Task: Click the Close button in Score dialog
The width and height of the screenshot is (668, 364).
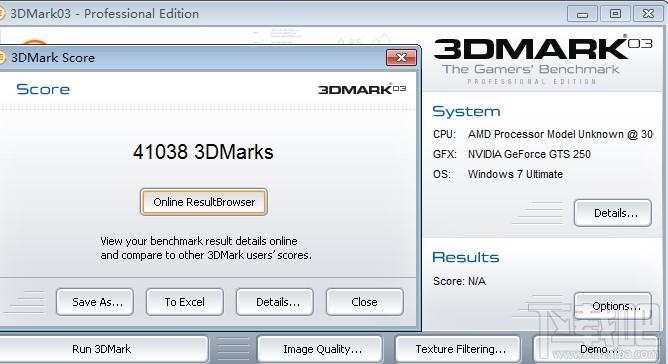Action: 365,302
